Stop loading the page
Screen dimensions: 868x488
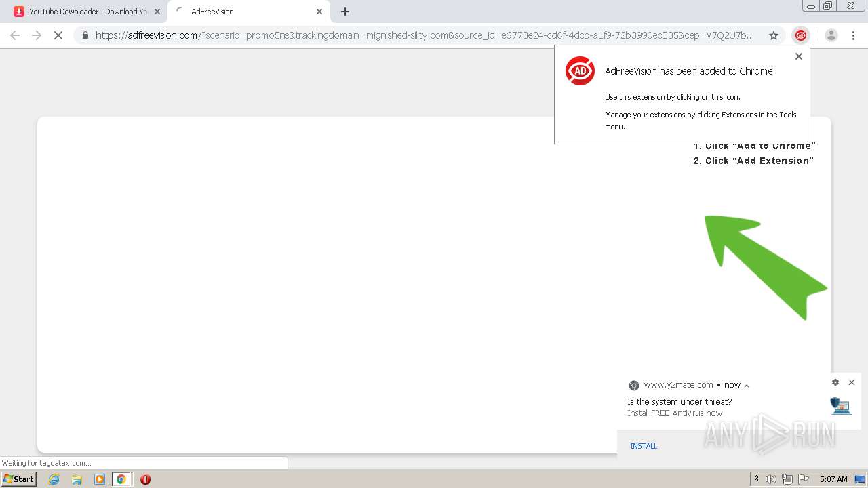(x=58, y=35)
